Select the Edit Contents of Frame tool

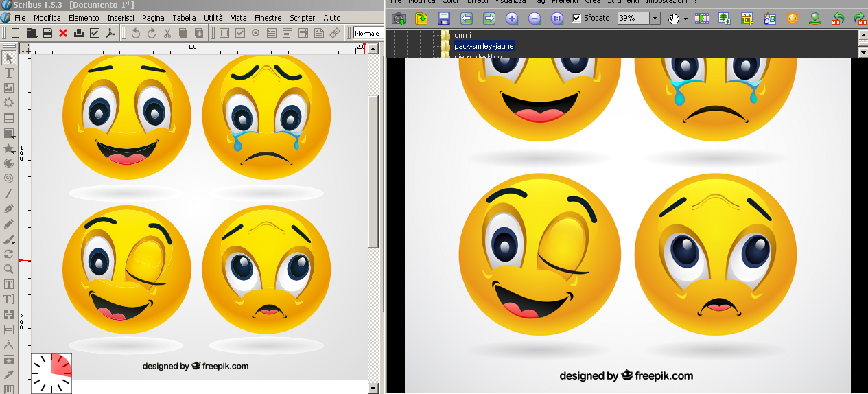tap(9, 284)
